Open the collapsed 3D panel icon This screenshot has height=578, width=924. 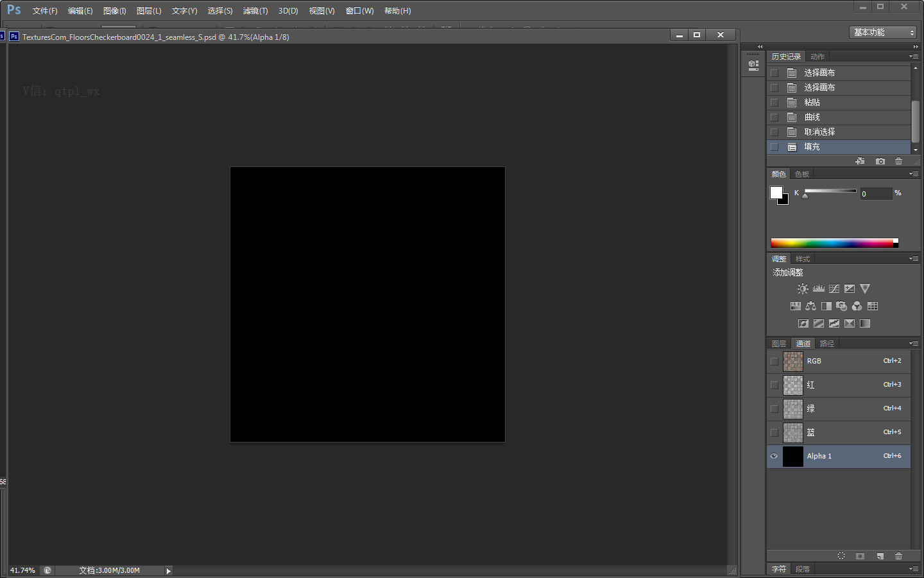753,64
